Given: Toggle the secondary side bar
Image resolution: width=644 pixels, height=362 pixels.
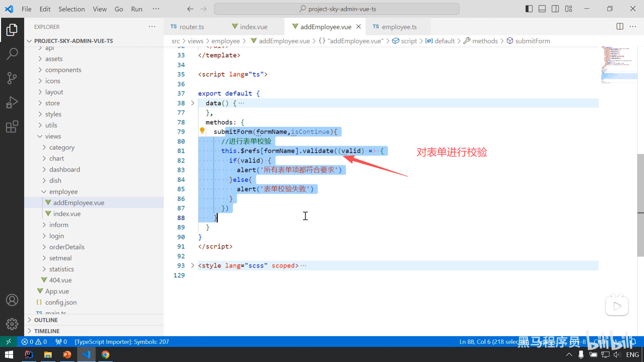Looking at the screenshot, I should [555, 9].
